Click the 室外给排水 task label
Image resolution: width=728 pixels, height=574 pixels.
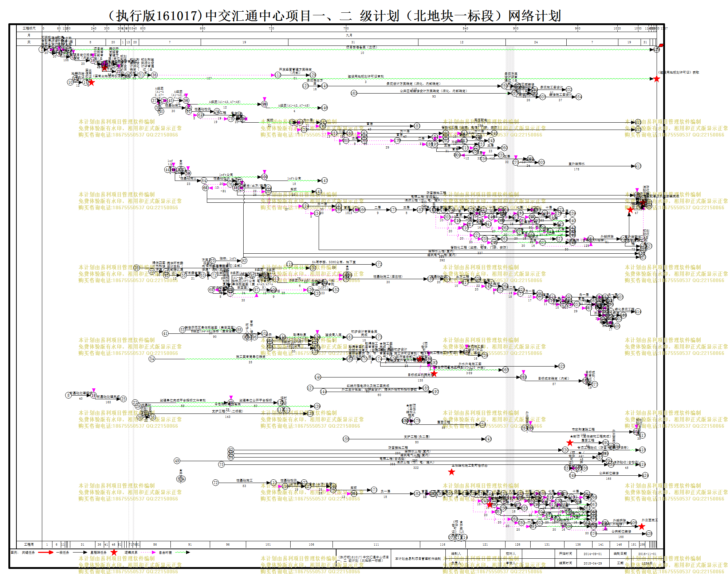click(577, 164)
